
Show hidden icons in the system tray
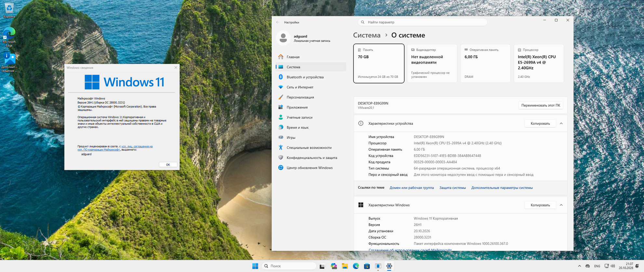point(579,266)
